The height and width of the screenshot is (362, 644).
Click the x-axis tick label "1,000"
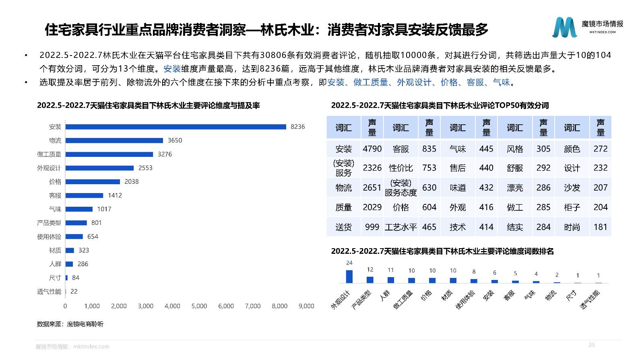[92, 306]
